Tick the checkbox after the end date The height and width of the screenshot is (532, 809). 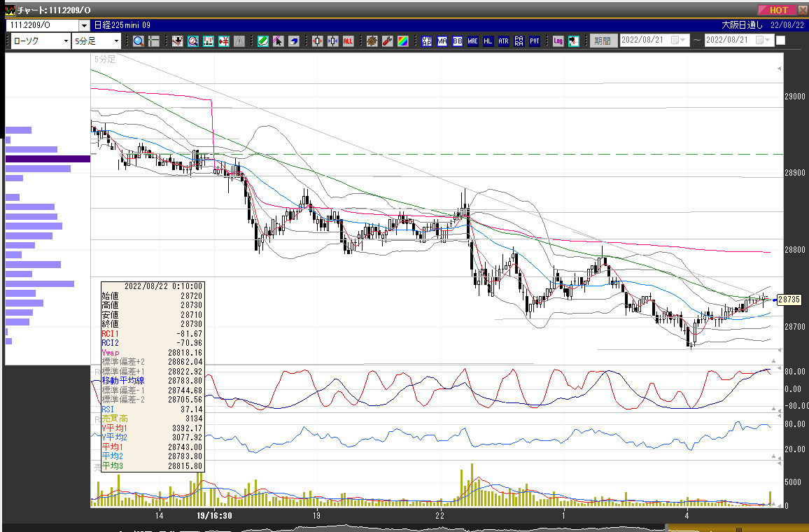point(780,40)
